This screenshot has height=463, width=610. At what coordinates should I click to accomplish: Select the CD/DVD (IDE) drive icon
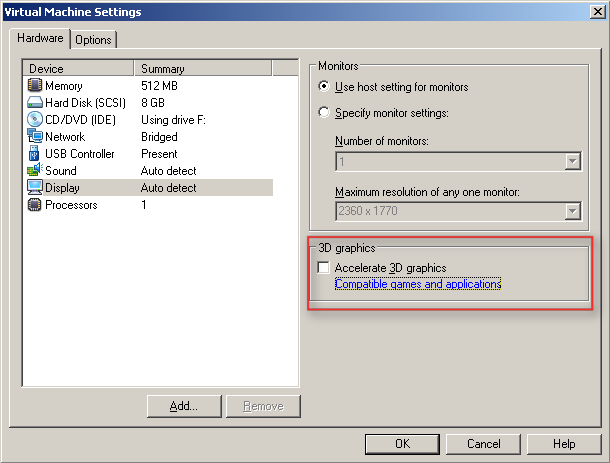35,120
